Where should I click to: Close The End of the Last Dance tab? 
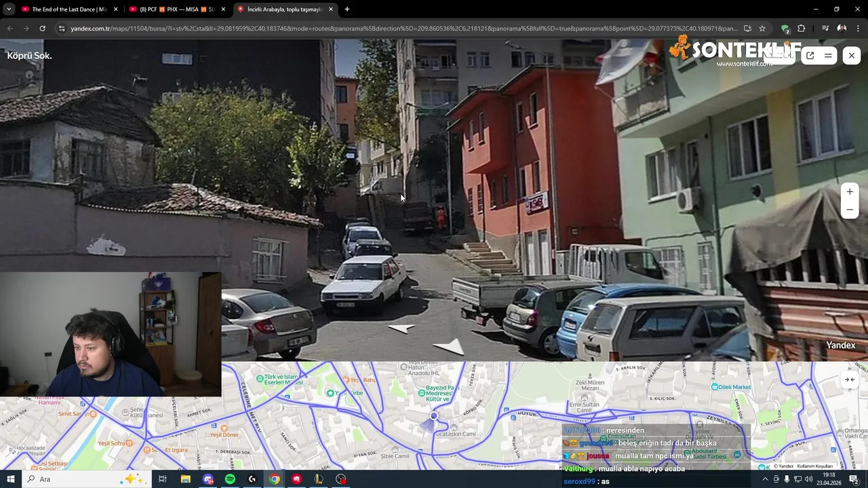click(x=115, y=9)
